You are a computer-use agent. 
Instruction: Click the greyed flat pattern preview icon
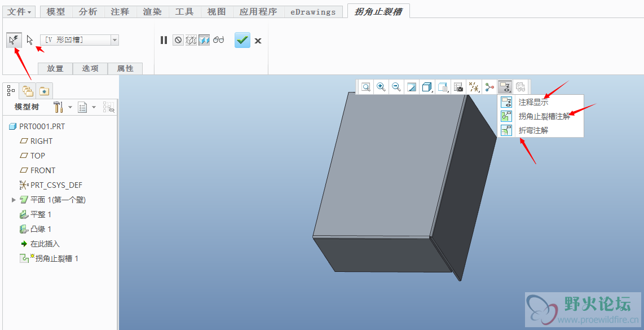521,87
